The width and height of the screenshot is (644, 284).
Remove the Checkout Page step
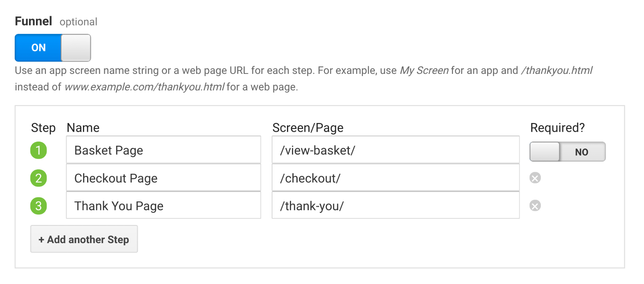pyautogui.click(x=535, y=178)
